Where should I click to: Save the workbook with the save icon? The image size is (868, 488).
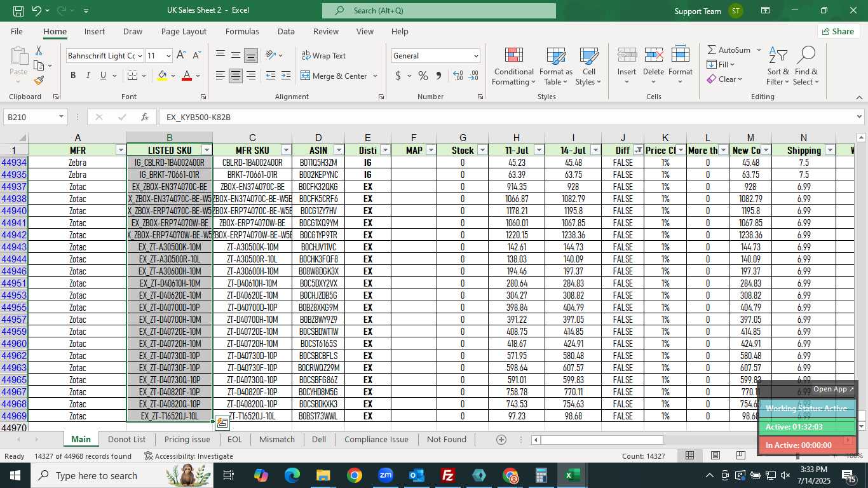(x=18, y=11)
